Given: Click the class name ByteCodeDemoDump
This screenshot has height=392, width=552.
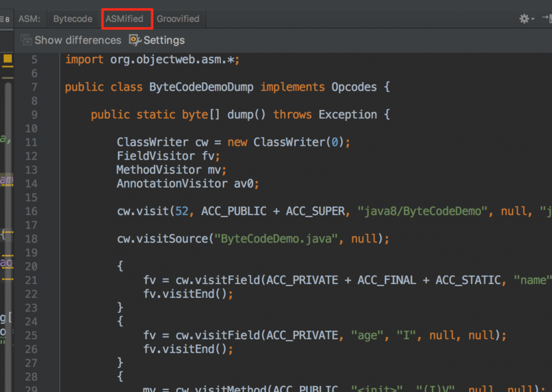Looking at the screenshot, I should click(201, 87).
